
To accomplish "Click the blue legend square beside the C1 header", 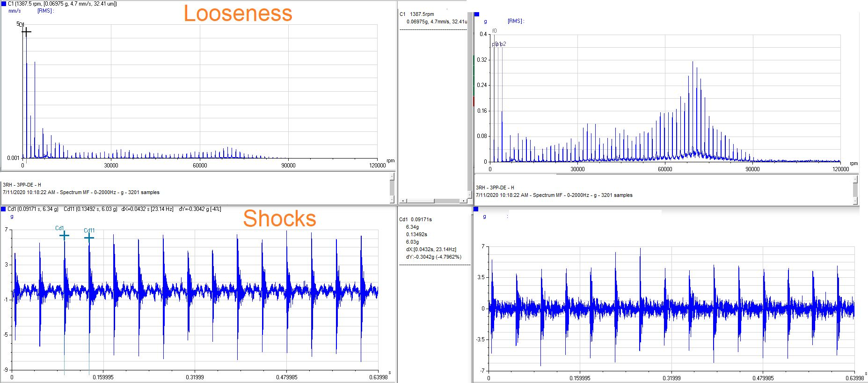I will (4, 4).
